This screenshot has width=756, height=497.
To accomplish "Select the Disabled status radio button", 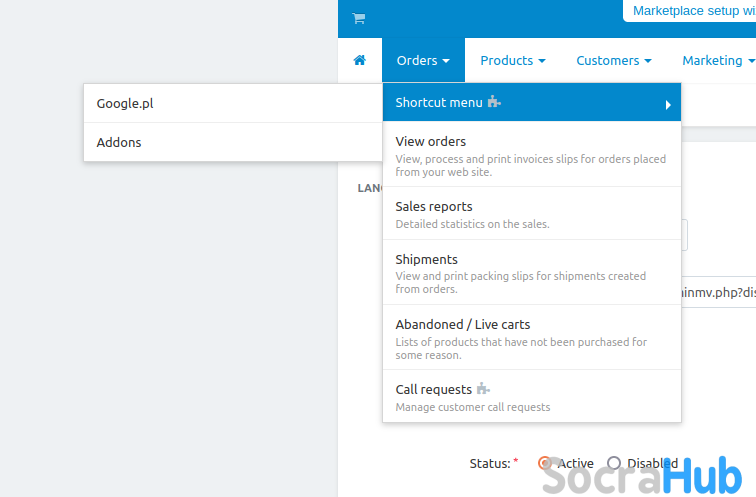I will [x=615, y=463].
